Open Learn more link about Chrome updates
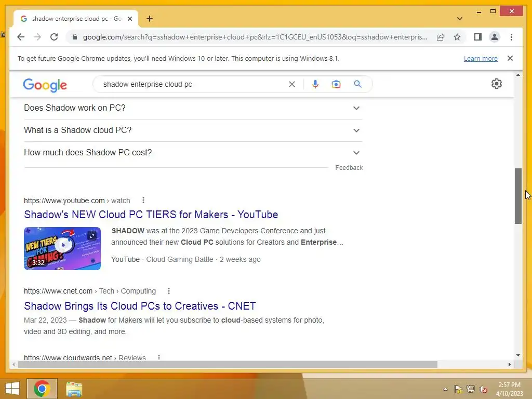Image resolution: width=532 pixels, height=399 pixels. tap(481, 58)
